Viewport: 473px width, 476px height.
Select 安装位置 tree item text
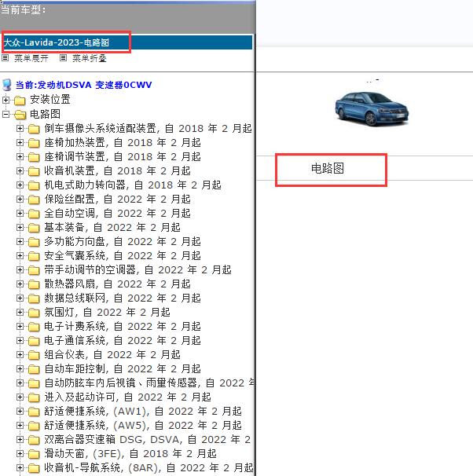[x=50, y=100]
